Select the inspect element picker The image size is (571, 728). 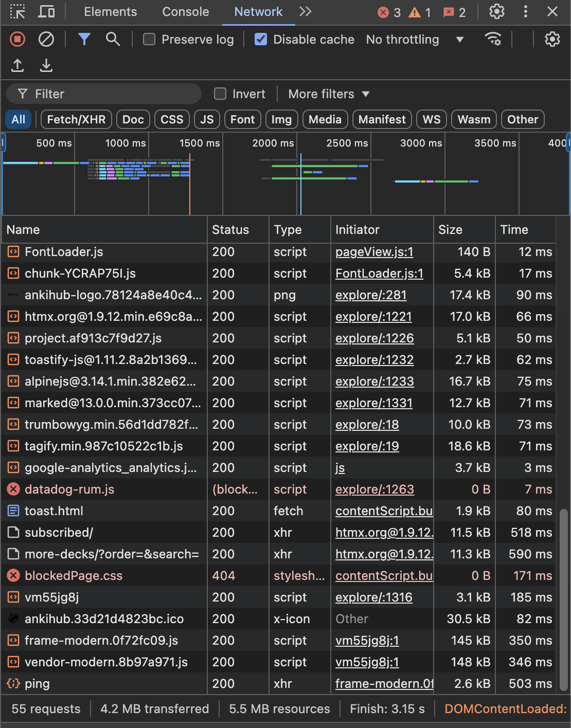click(x=17, y=11)
